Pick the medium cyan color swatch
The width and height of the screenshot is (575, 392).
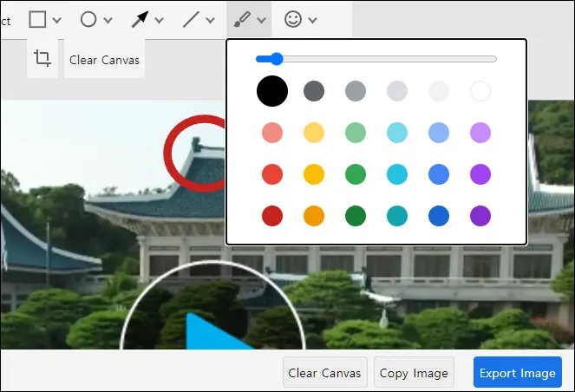click(x=397, y=174)
